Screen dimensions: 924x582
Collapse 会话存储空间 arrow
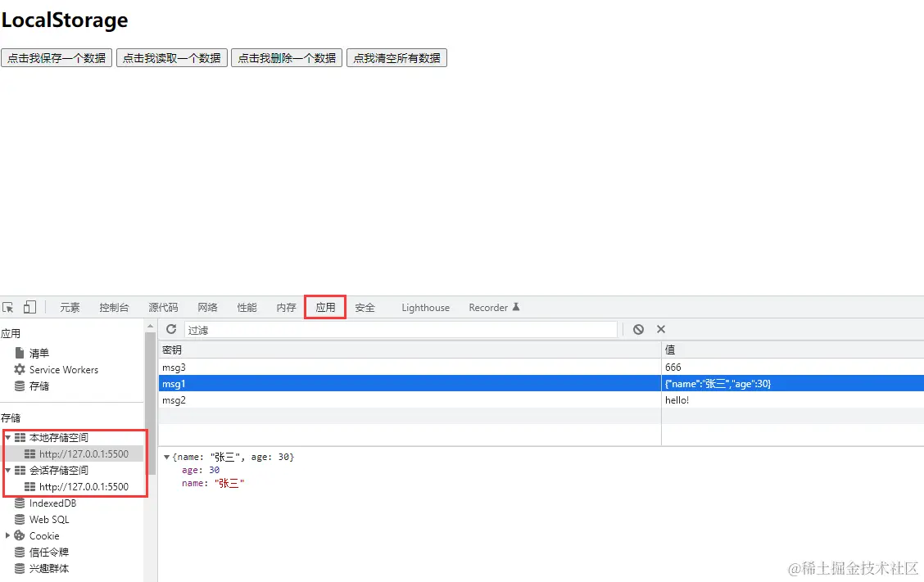[x=7, y=470]
